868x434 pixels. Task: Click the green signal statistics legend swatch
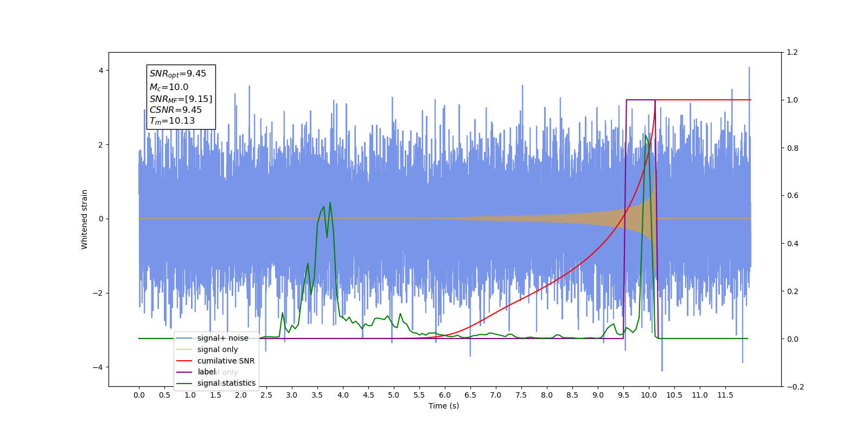point(184,383)
